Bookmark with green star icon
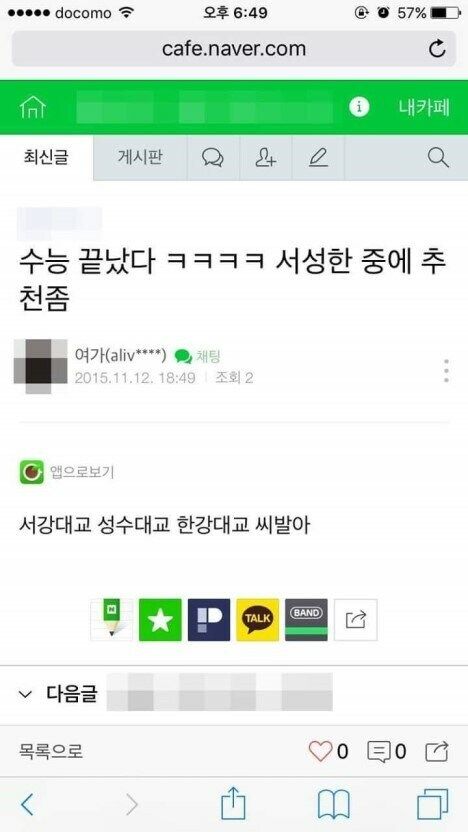This screenshot has height=832, width=468. click(x=160, y=620)
